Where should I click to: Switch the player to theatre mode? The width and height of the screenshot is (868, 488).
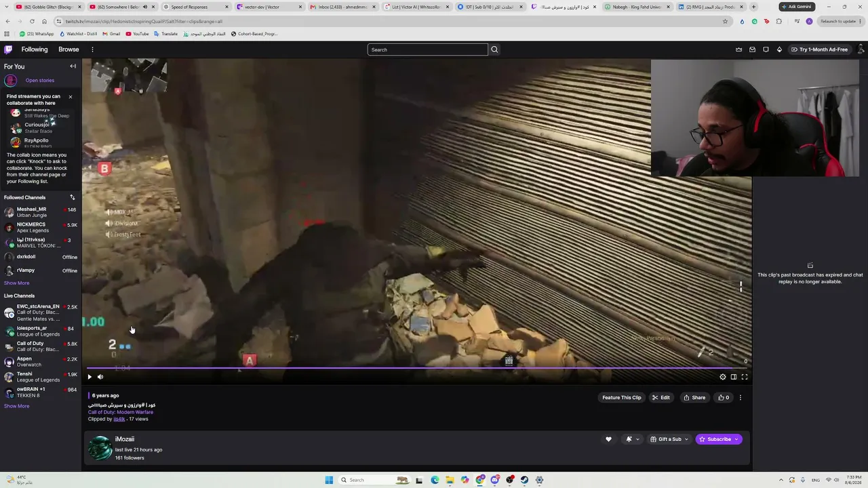point(734,377)
